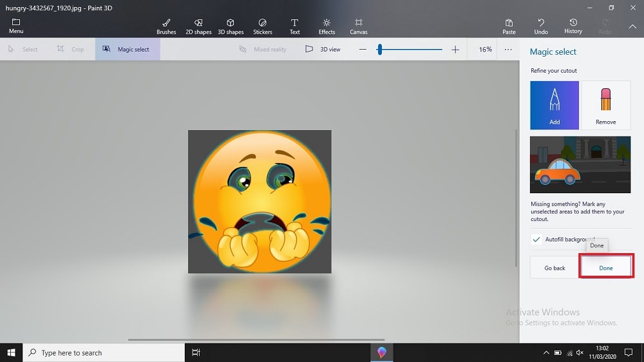The image size is (644, 362).
Task: Click the battery status tray icon
Action: click(x=558, y=352)
